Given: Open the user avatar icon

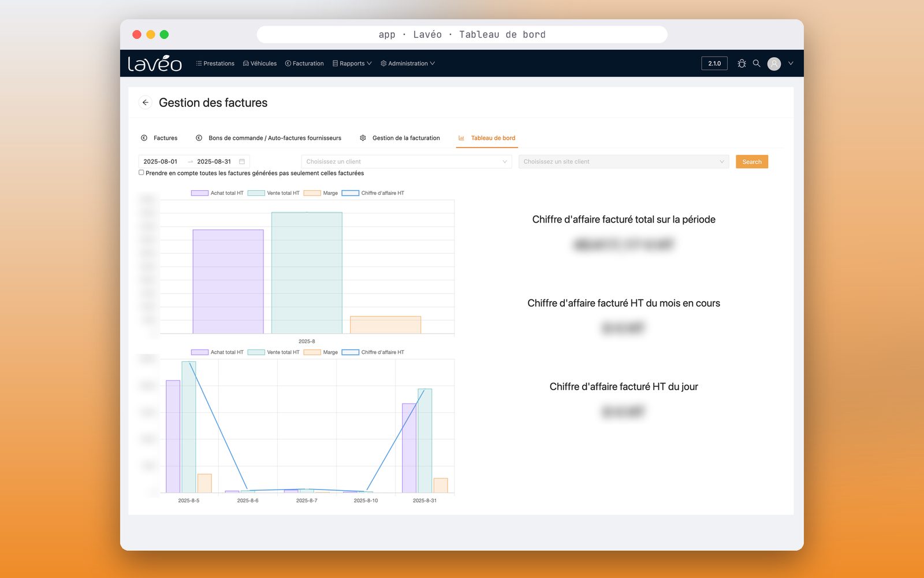Looking at the screenshot, I should [774, 64].
